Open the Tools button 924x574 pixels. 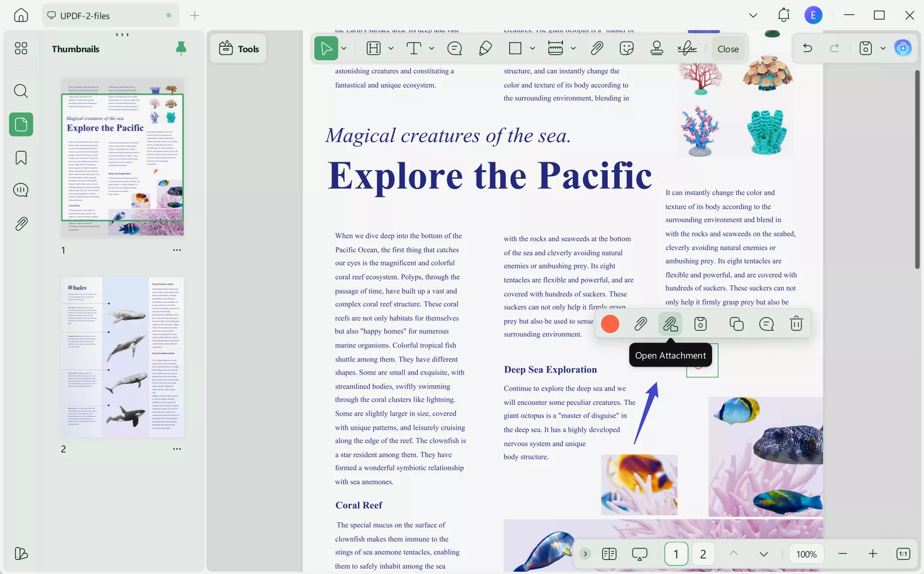[239, 49]
